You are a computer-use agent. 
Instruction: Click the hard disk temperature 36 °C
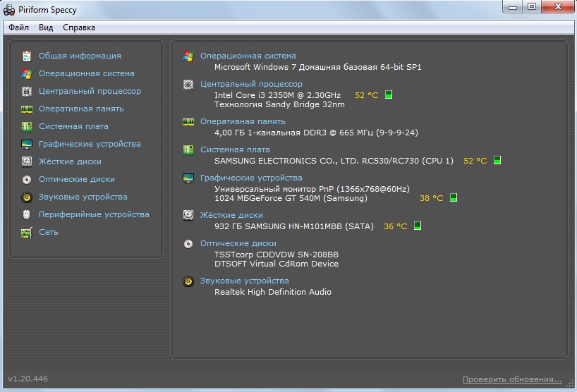396,226
